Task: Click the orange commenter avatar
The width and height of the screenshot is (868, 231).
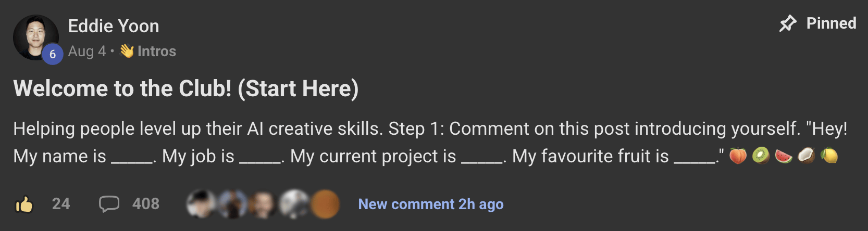Action: pyautogui.click(x=325, y=204)
